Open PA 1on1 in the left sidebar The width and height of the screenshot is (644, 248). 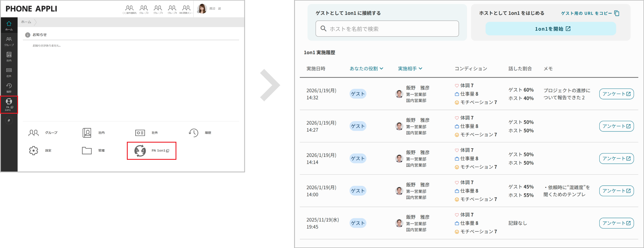pos(9,105)
